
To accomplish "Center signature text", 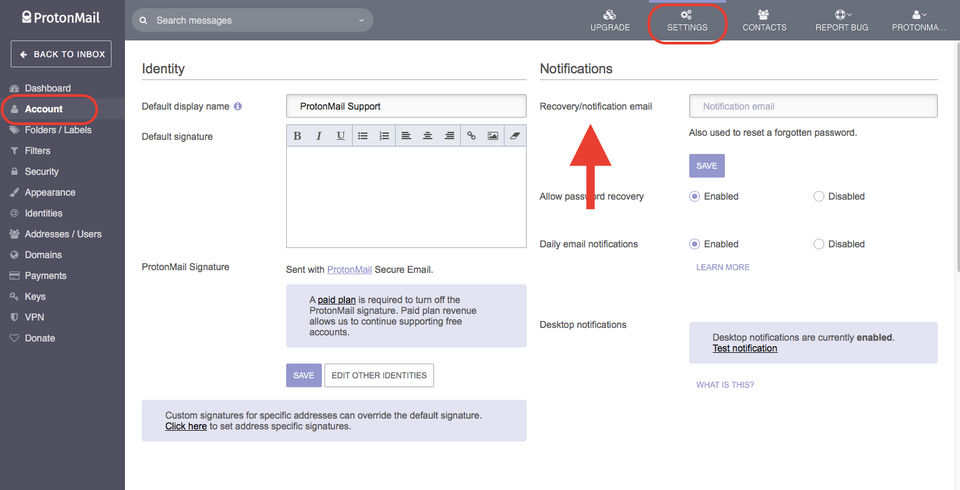I will coord(427,136).
